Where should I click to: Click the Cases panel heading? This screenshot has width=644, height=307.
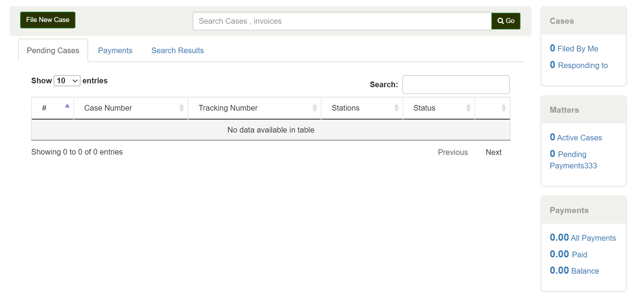coord(562,21)
